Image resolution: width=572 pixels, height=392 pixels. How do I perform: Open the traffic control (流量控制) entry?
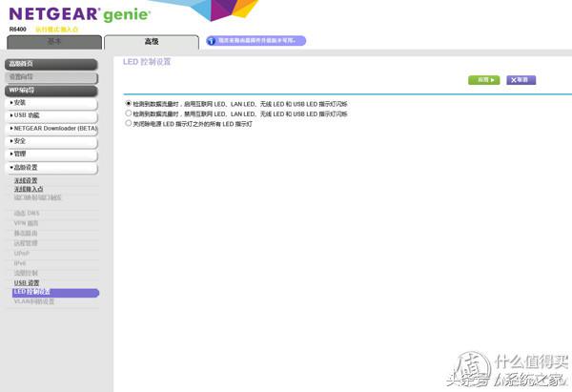point(26,273)
